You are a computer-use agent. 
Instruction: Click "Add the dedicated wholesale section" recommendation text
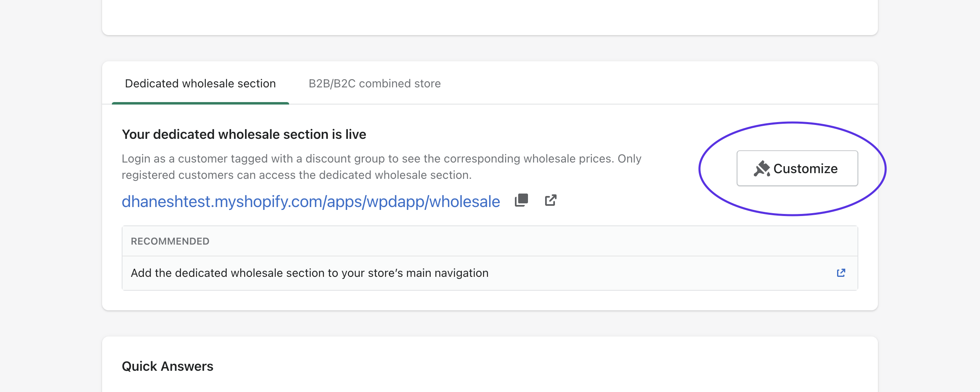click(x=310, y=273)
